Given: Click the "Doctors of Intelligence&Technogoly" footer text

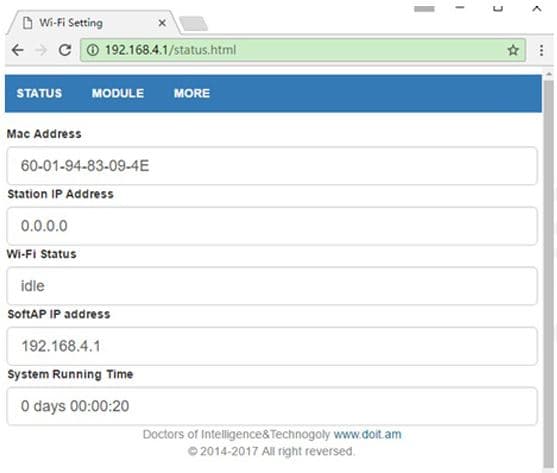Looking at the screenshot, I should 236,434.
